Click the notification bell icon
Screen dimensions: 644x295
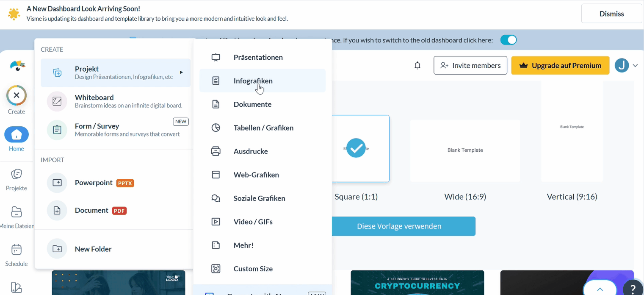pyautogui.click(x=417, y=65)
